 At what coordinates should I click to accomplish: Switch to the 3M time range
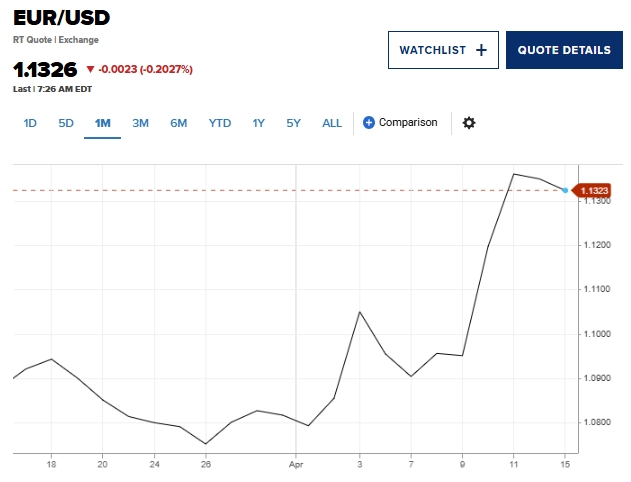140,123
